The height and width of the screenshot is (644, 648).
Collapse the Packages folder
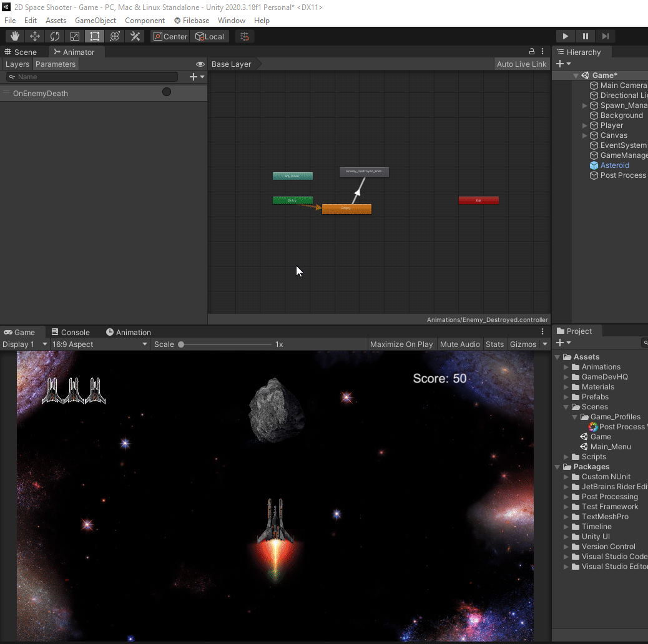(557, 467)
